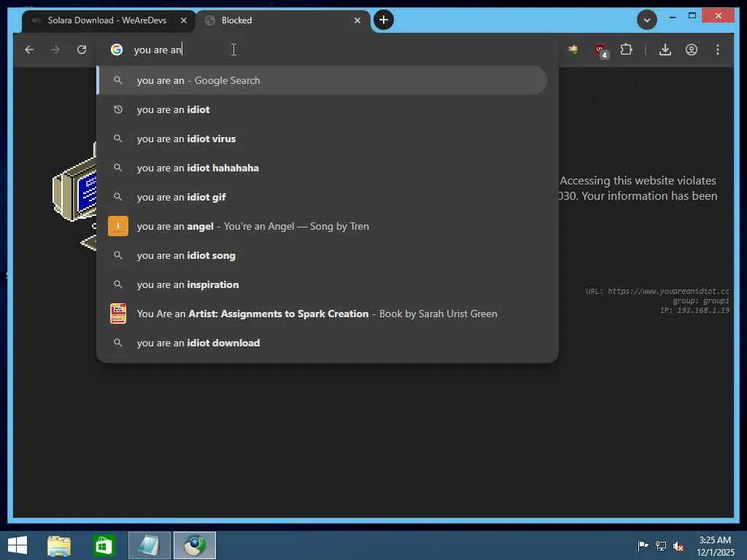Go back with the browser back arrow

click(29, 50)
